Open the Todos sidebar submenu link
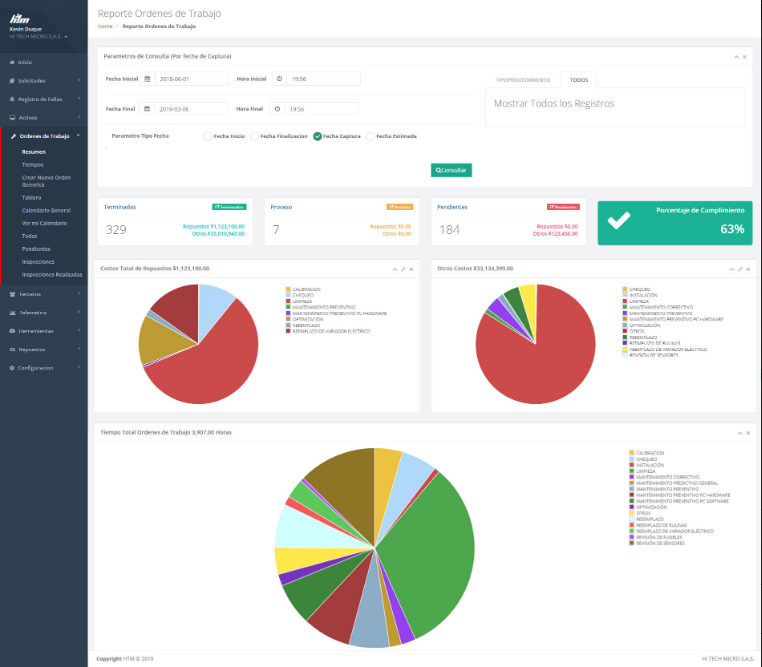The height and width of the screenshot is (667, 762). click(x=29, y=236)
